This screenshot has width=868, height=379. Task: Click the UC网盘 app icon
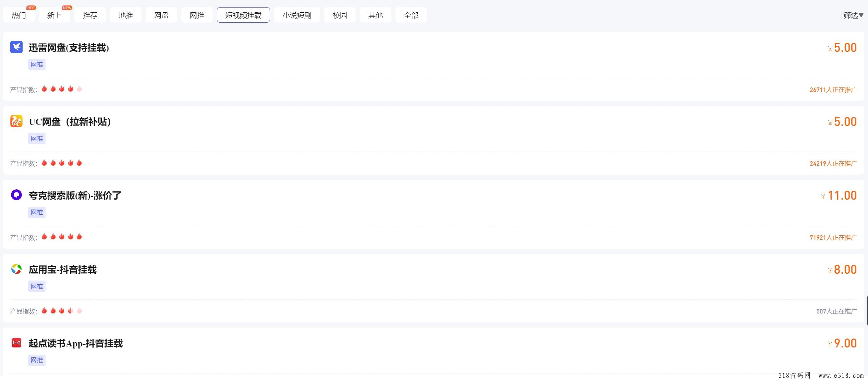tap(16, 121)
